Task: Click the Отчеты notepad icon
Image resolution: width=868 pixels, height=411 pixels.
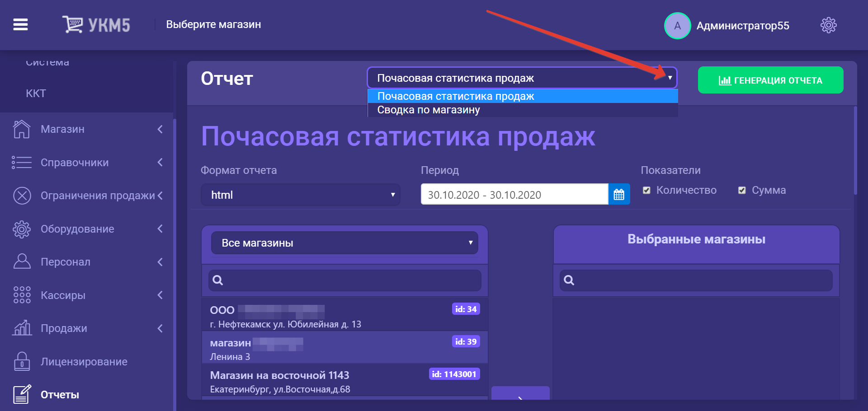Action: pos(22,394)
